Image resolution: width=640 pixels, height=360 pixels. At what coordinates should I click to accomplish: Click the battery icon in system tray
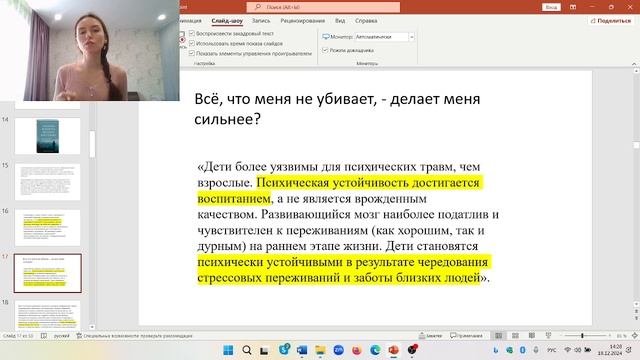tap(588, 350)
